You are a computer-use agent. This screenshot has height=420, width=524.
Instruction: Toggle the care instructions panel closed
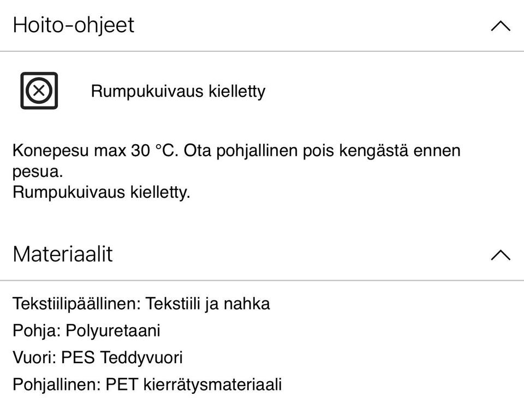(x=499, y=26)
